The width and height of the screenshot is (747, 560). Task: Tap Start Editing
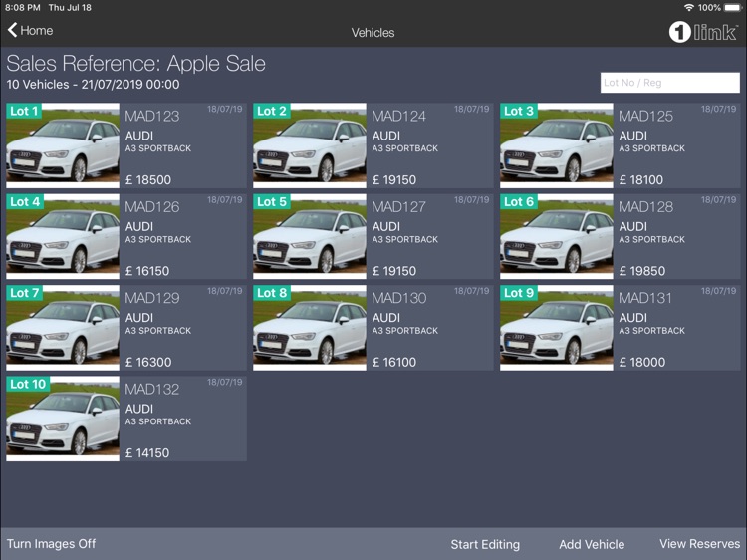pos(485,544)
